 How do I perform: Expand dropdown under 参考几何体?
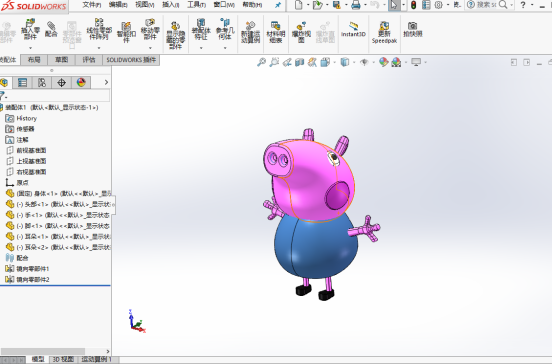coord(225,48)
